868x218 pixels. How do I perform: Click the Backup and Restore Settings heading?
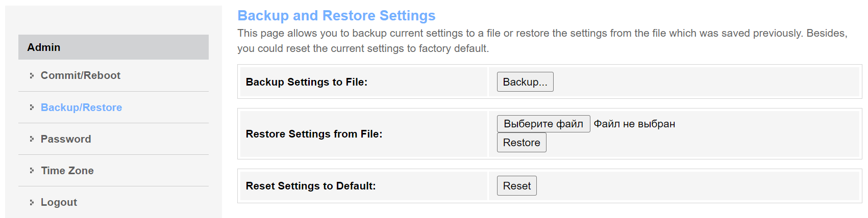(x=336, y=16)
